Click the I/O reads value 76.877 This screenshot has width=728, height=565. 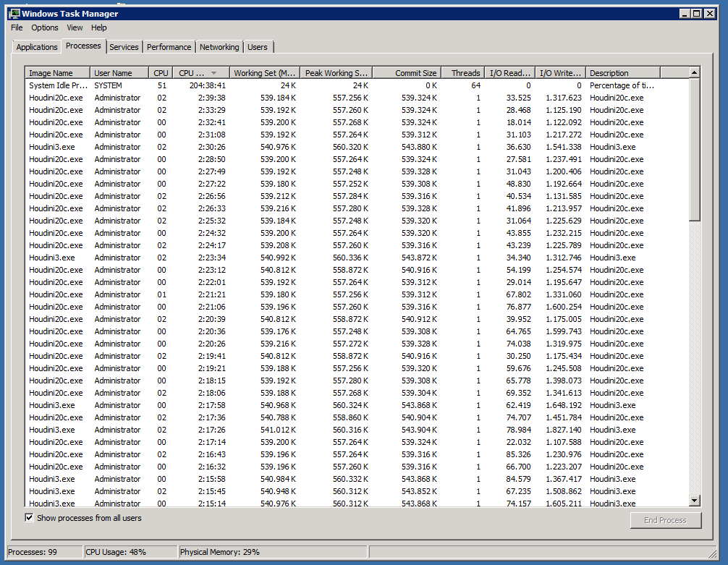(x=519, y=307)
